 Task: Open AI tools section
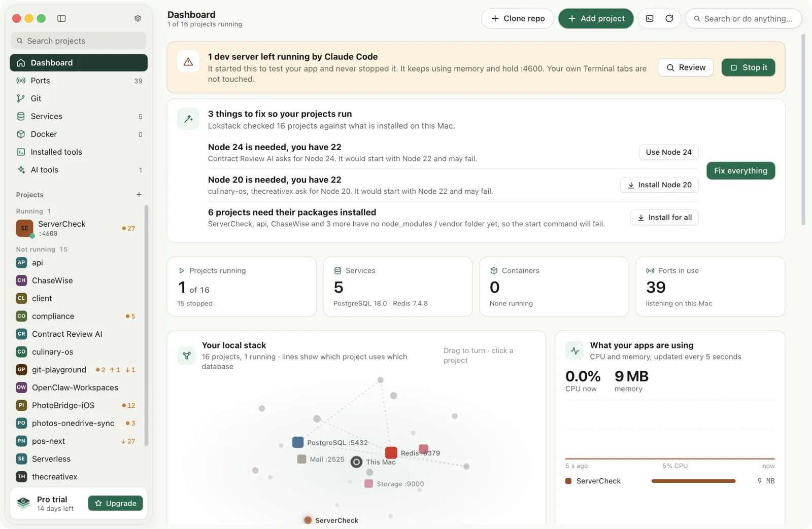[x=79, y=170]
